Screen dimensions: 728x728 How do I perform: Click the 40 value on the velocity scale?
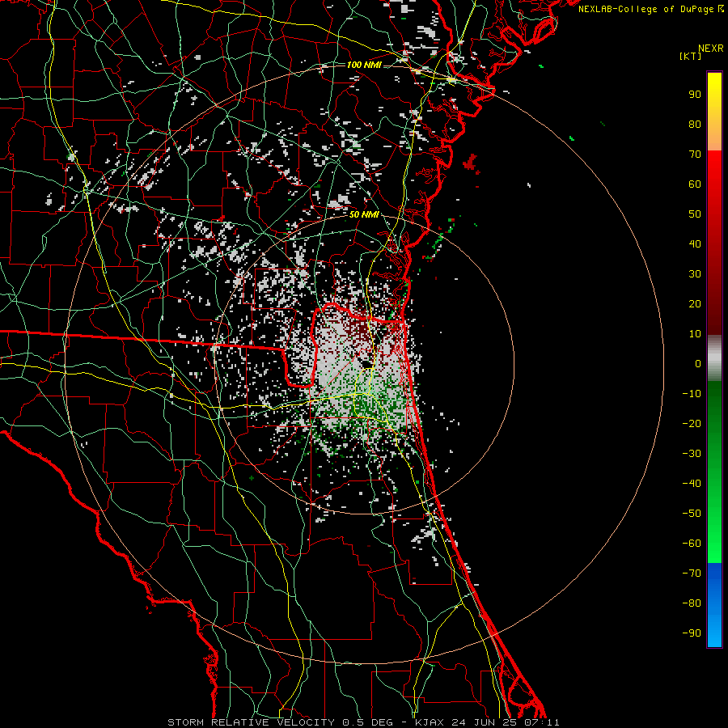695,244
